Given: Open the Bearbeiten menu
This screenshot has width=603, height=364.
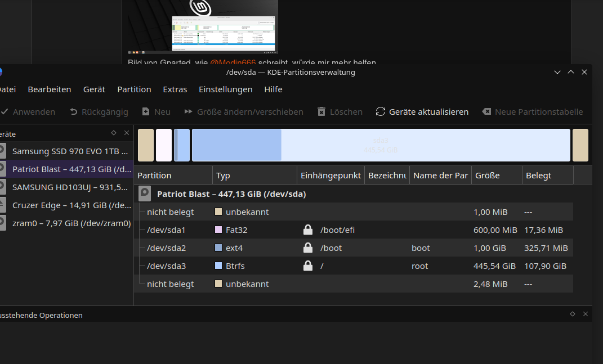Looking at the screenshot, I should pos(49,89).
